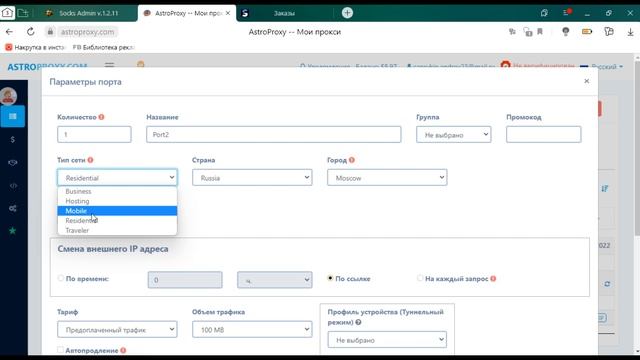This screenshot has height=360, width=640.
Task: Click the green star icon in sidebar
Action: (13, 231)
